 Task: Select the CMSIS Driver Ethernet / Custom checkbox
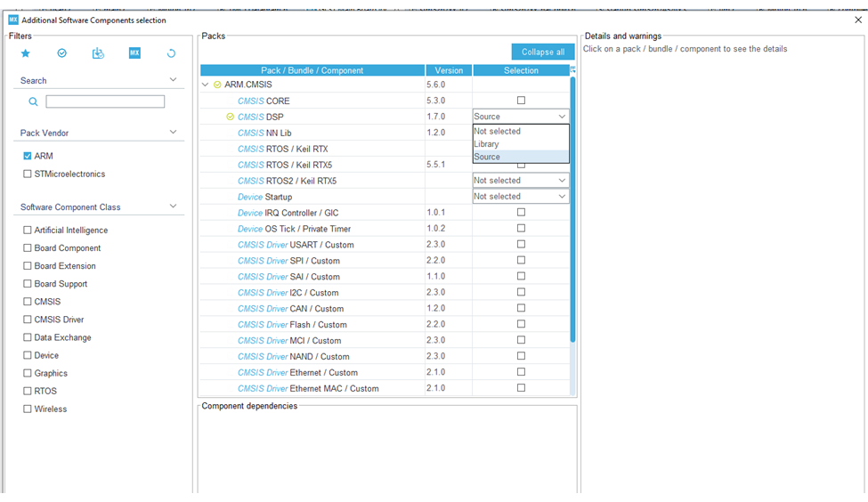pyautogui.click(x=521, y=372)
